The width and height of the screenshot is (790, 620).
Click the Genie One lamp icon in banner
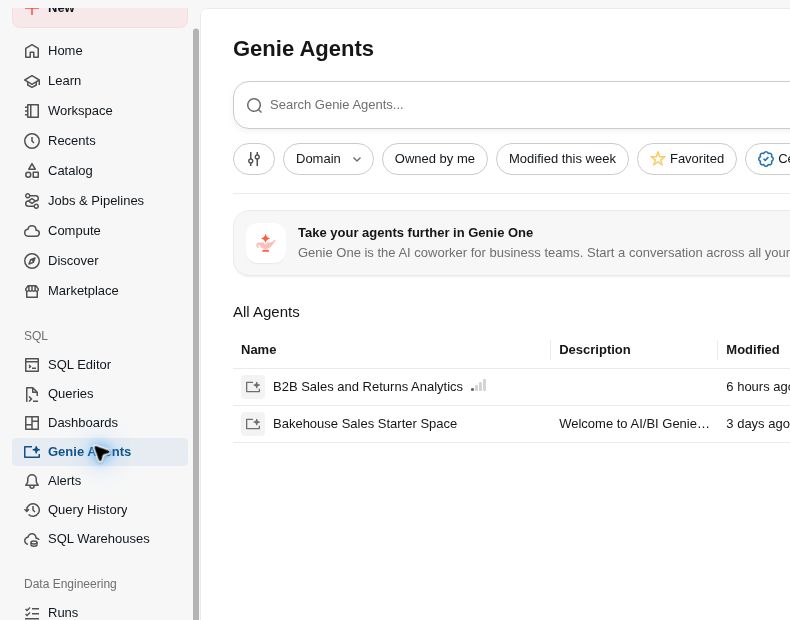266,243
